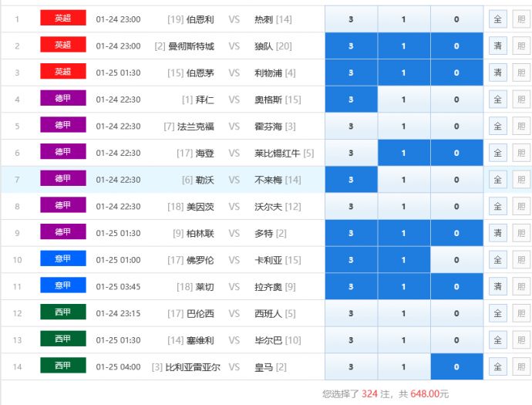Screen dimensions: 532x405
Task: Click 英超 league tag in row 1
Action: pos(62,19)
